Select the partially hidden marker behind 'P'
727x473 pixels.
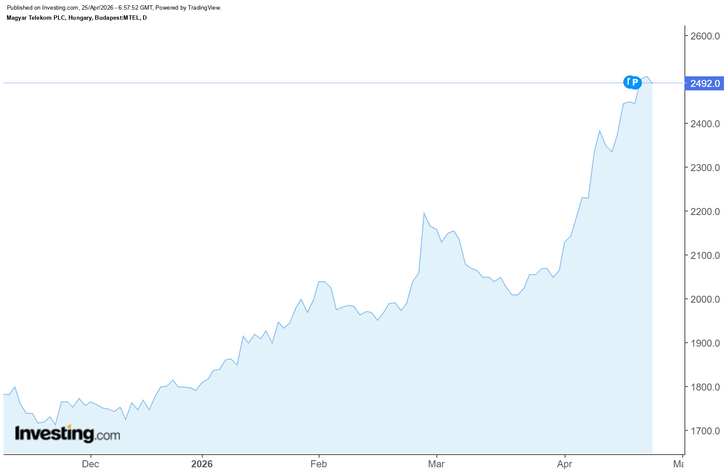pyautogui.click(x=627, y=83)
